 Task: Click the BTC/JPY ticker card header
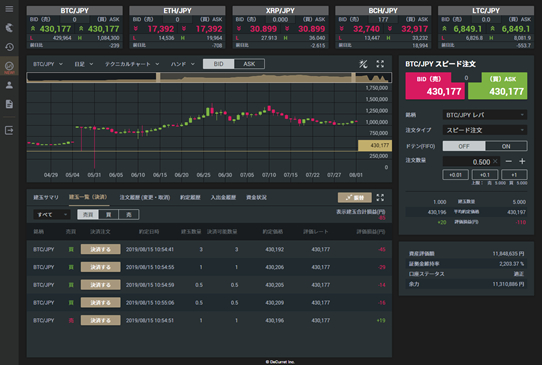tap(75, 10)
